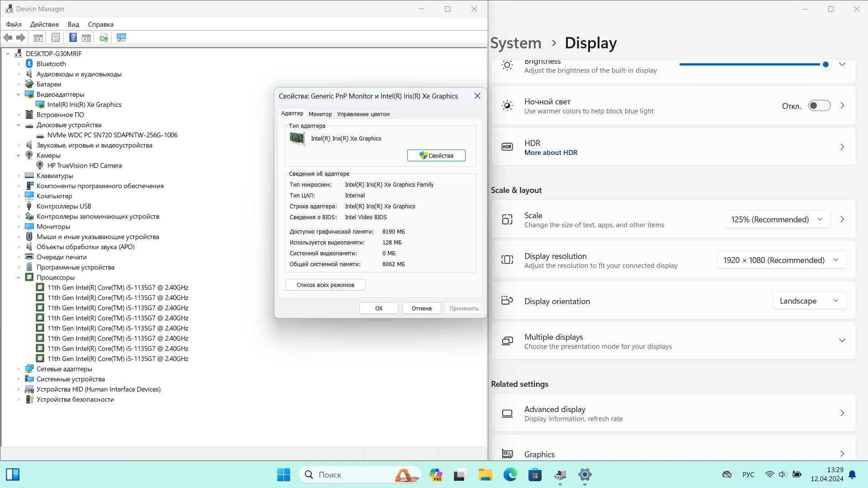Image resolution: width=868 pixels, height=488 pixels.
Task: Open the Display orientation Landscape dropdown
Action: (x=809, y=301)
